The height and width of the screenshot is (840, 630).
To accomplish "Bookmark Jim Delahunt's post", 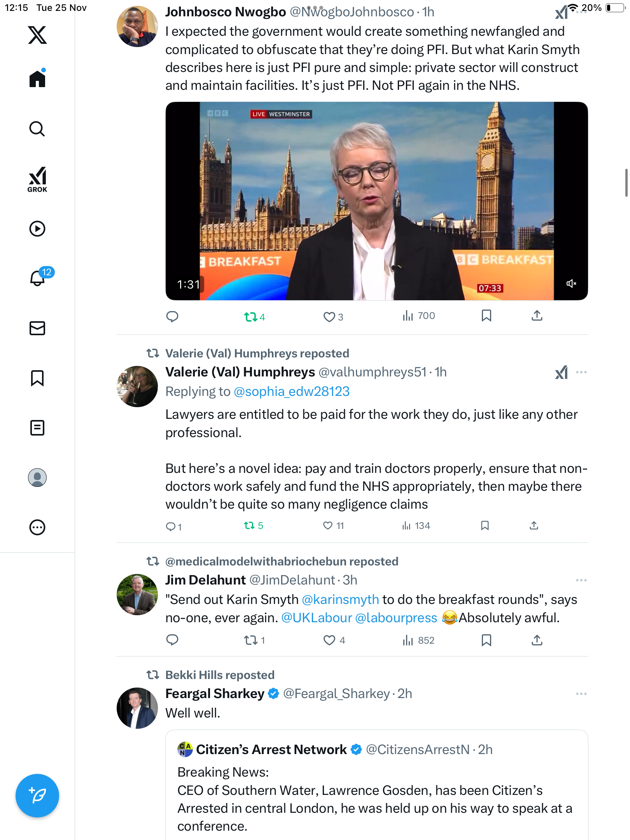I will tap(486, 640).
